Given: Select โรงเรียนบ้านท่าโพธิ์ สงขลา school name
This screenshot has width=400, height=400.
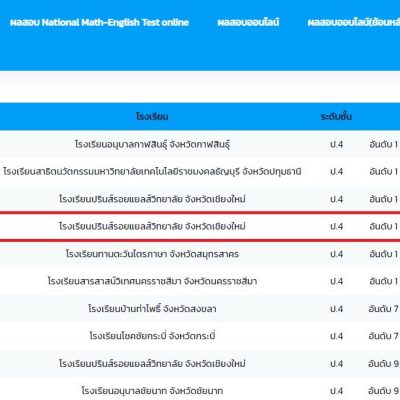Looking at the screenshot, I should point(152,309).
